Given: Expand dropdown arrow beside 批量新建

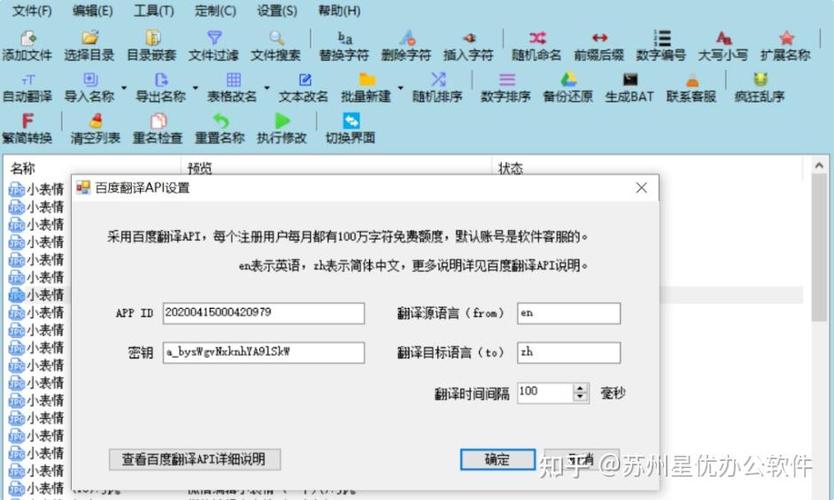Looking at the screenshot, I should pos(401,88).
